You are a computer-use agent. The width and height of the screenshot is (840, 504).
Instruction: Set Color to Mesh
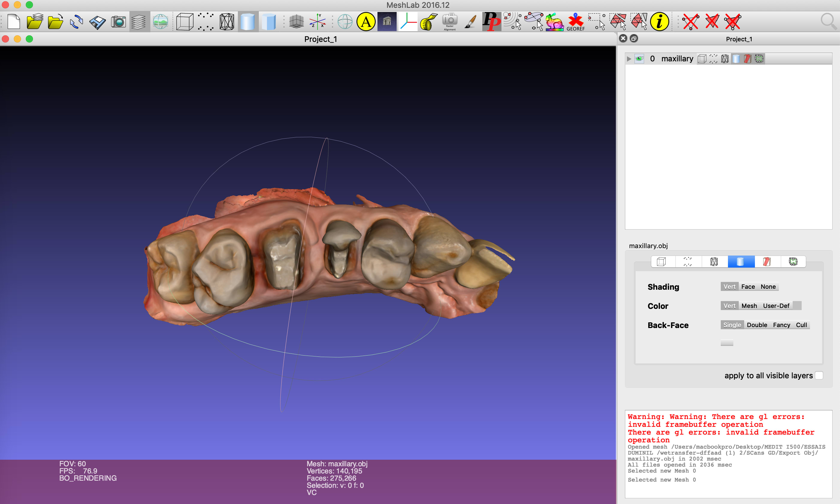[749, 306]
